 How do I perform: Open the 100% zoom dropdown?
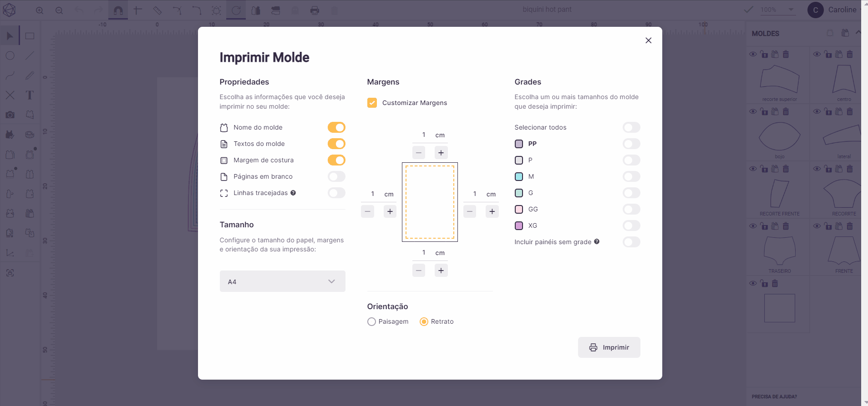777,10
